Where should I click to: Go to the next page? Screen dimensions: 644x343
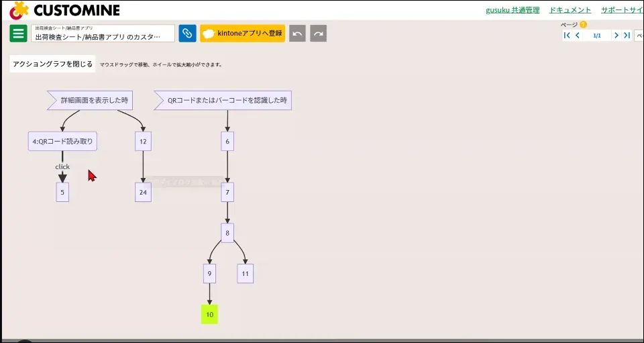616,36
